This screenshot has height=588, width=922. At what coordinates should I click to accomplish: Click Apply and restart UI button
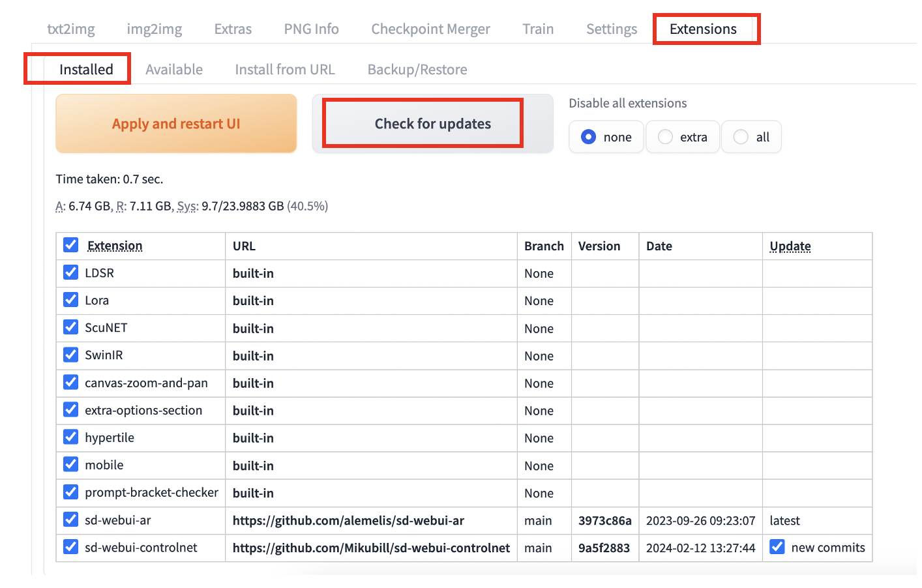coord(176,124)
